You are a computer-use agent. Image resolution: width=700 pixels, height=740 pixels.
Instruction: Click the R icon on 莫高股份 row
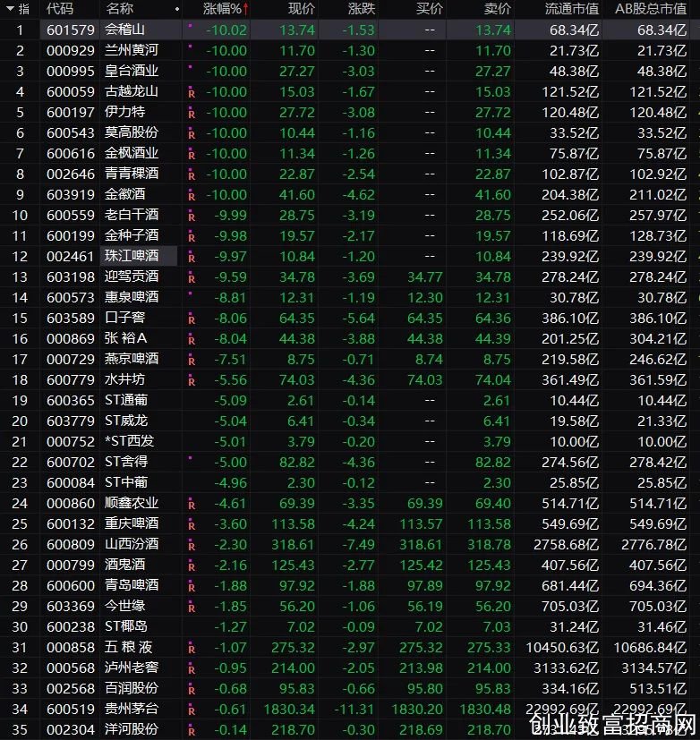[192, 134]
